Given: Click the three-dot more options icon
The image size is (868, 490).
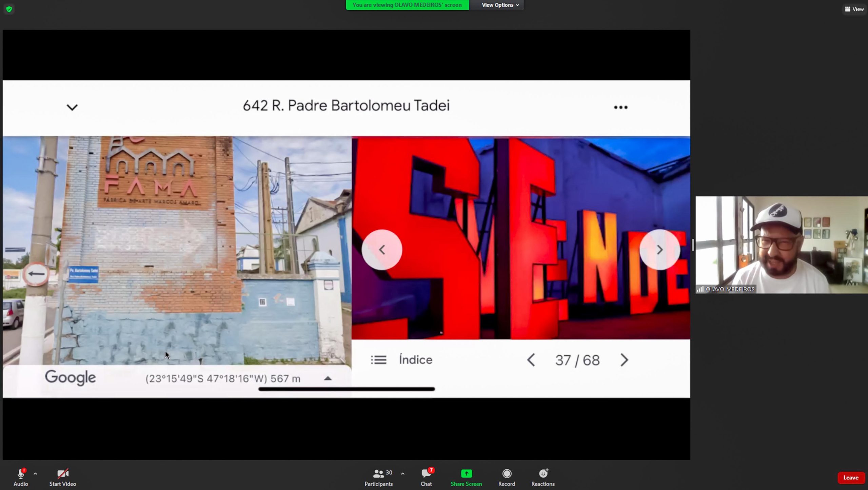Looking at the screenshot, I should pos(620,107).
